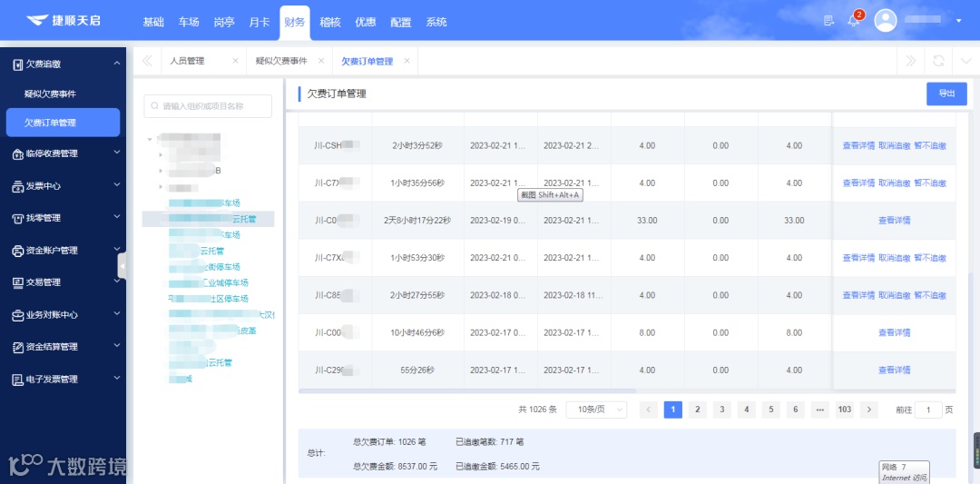
Task: Switch to the 稽核 top menu
Action: [x=330, y=22]
